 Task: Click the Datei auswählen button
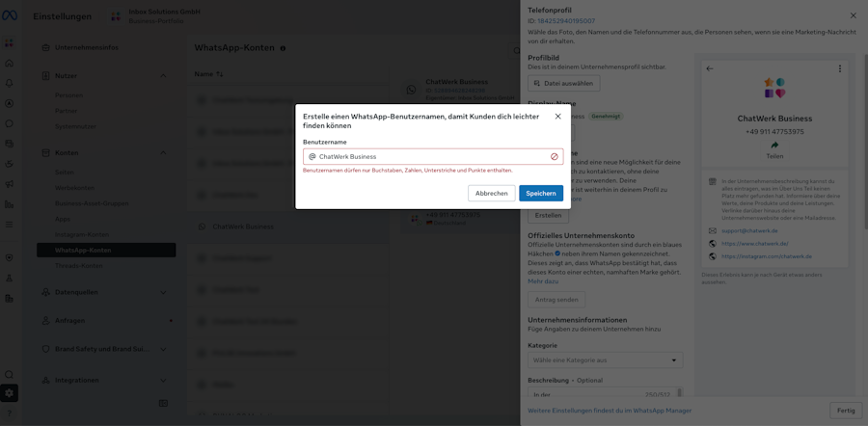point(564,84)
